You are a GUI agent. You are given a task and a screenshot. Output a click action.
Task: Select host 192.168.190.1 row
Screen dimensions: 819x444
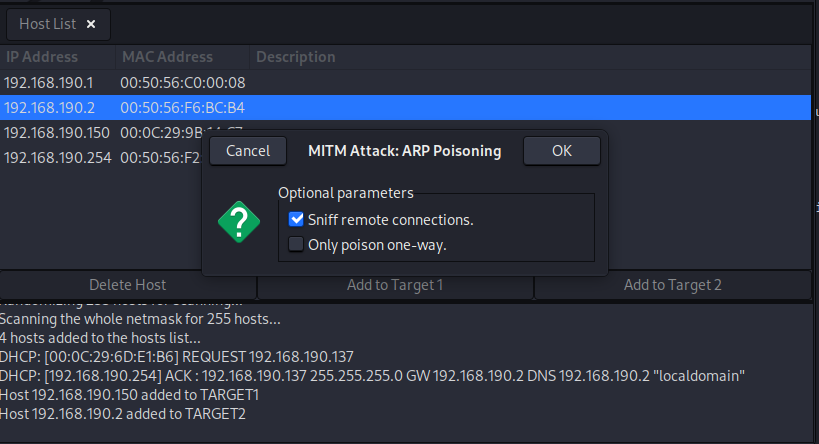50,83
